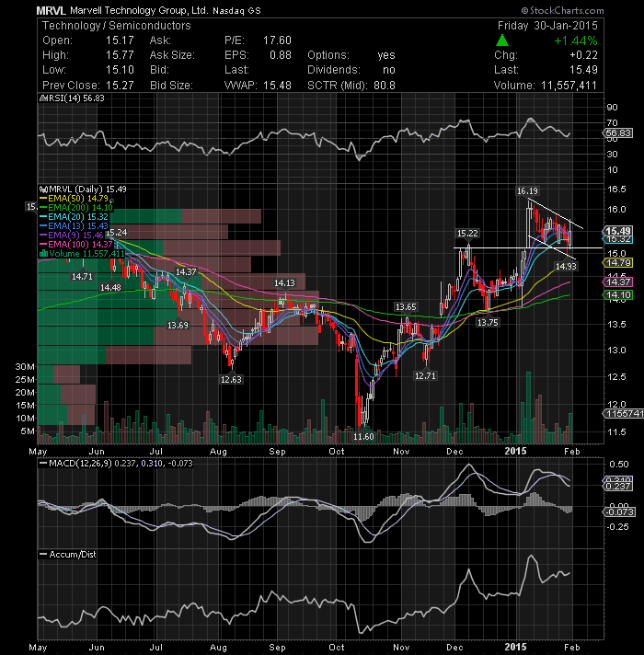Screen dimensions: 644x655
Task: Click the 12.63 August low label
Action: tap(231, 379)
